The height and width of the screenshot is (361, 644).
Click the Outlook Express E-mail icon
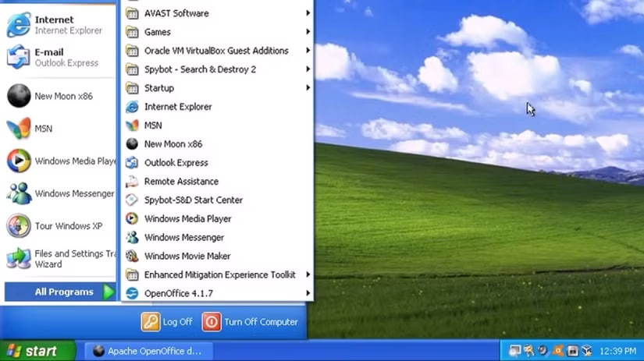pyautogui.click(x=19, y=57)
